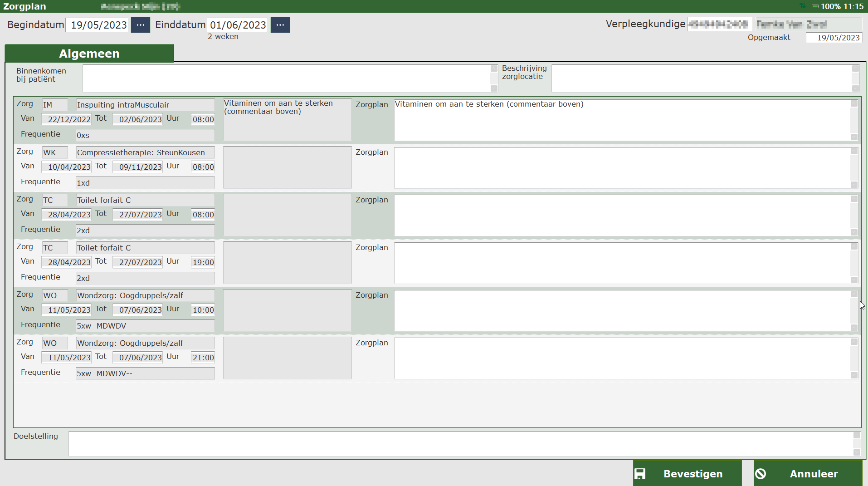Screen dimensions: 868x486
Task: Open the Begindatum date picker button
Action: click(x=141, y=25)
